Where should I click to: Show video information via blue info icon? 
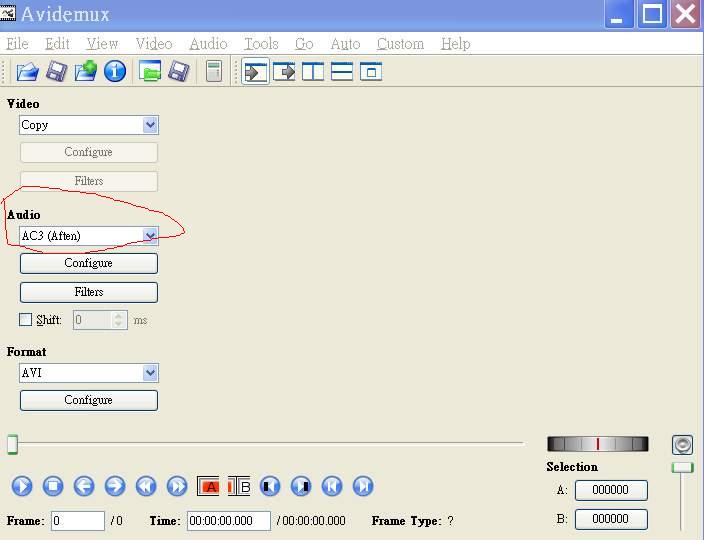[x=115, y=71]
